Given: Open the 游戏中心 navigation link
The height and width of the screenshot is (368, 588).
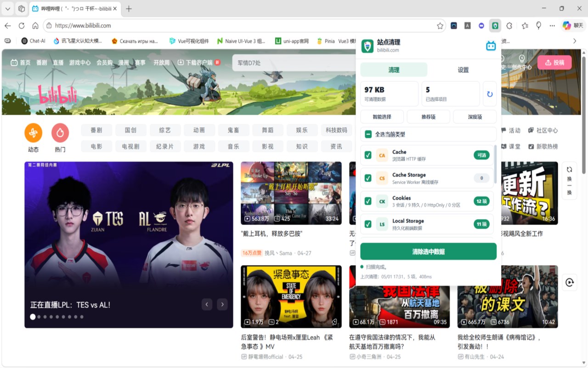Looking at the screenshot, I should [x=80, y=63].
